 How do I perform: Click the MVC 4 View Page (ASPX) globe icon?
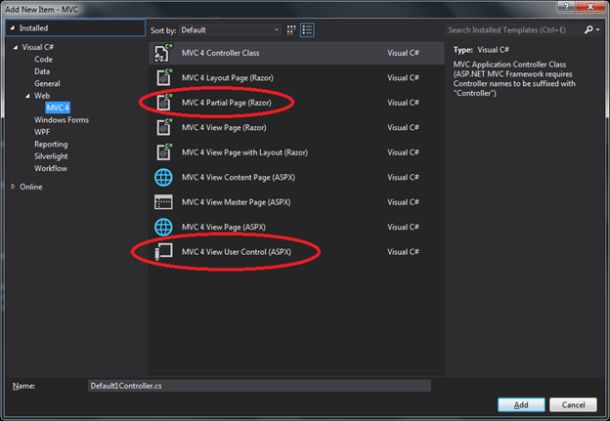coord(163,227)
